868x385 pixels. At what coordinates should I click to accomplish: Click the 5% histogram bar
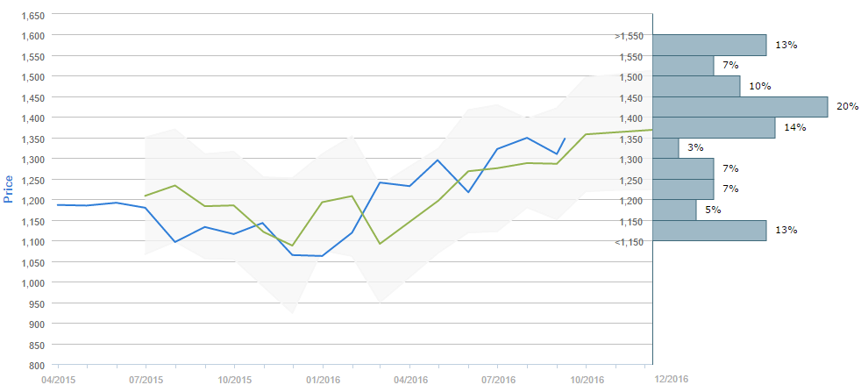pos(674,210)
